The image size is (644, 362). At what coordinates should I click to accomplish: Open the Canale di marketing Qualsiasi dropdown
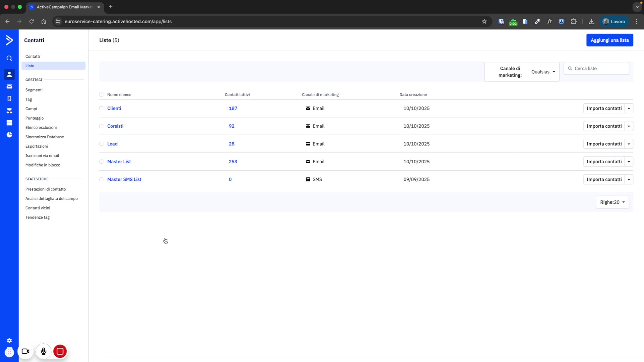543,72
